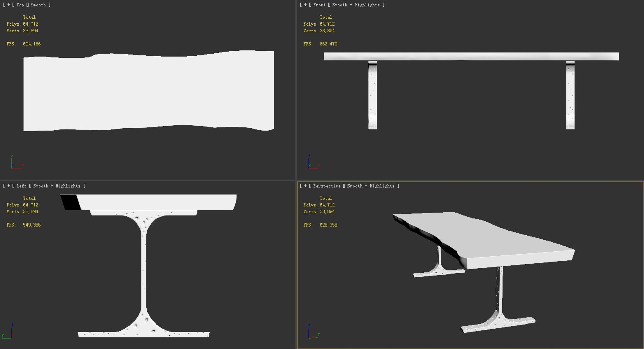Open 'Smooth + Highlights' menu in Front viewport
The image size is (644, 349).
[356, 5]
